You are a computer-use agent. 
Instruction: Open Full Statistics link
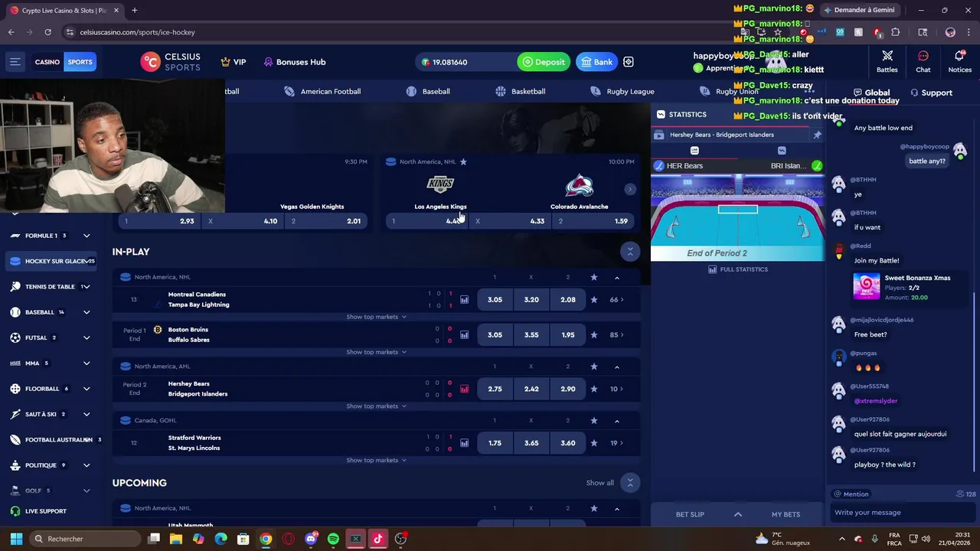point(738,269)
